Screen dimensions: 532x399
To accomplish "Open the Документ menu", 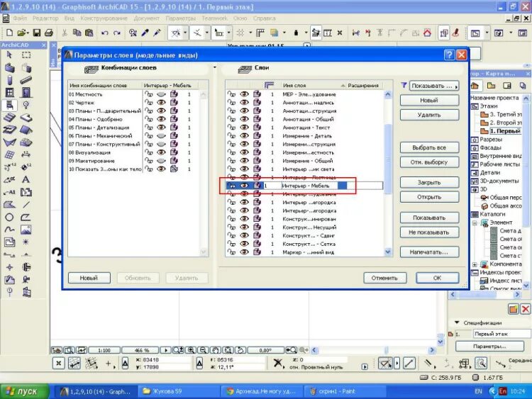I will pos(147,18).
